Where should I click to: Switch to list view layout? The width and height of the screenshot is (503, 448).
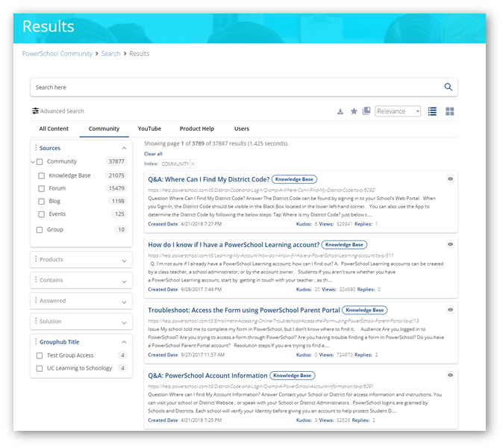coord(432,111)
